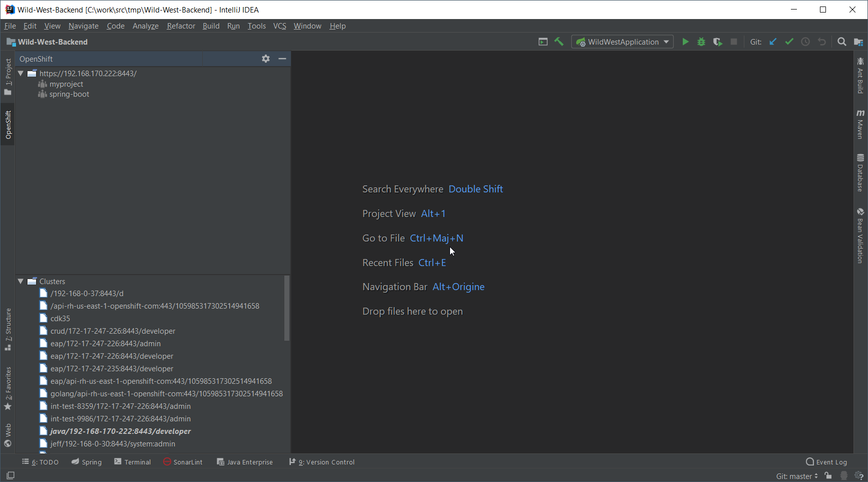
Task: Open Git history clock icon
Action: [805, 42]
